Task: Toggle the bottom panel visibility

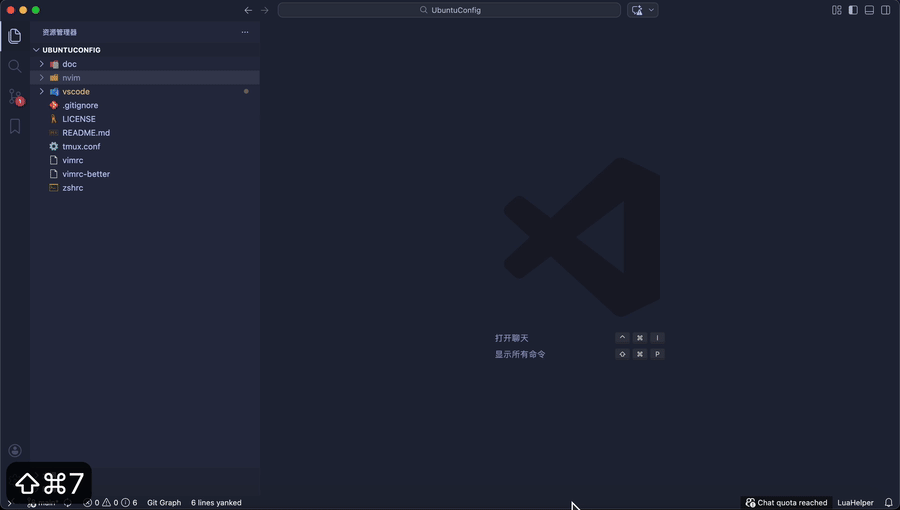Action: pos(870,10)
